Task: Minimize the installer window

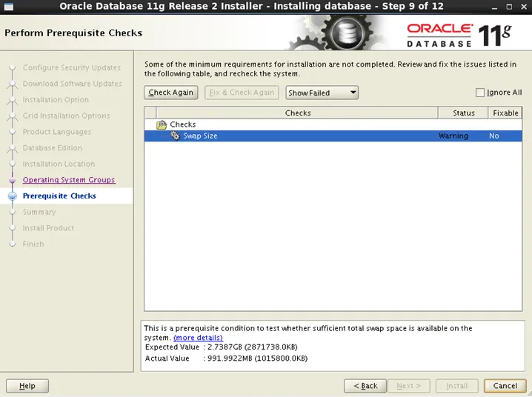Action: (494, 7)
